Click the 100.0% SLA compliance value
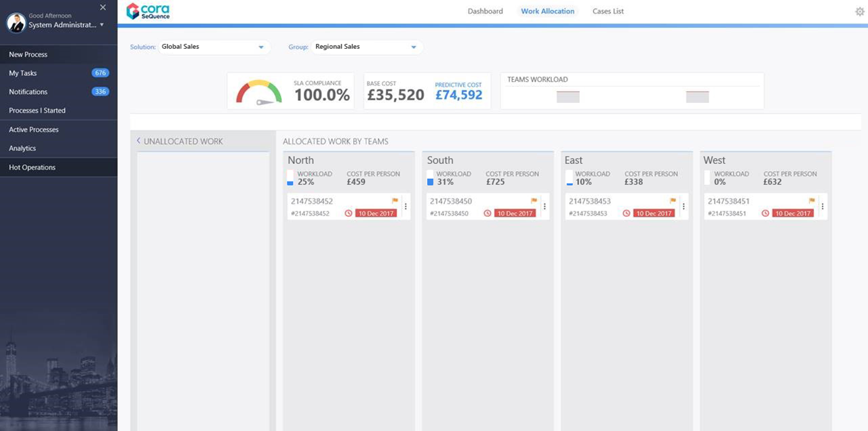The image size is (868, 431). click(x=322, y=96)
